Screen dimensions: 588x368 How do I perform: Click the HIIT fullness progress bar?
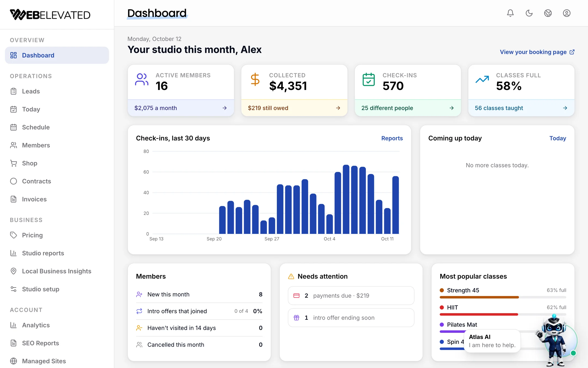(x=503, y=314)
